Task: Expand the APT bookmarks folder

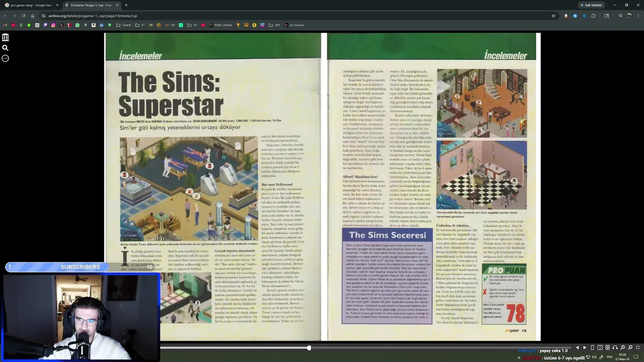Action: [x=275, y=25]
